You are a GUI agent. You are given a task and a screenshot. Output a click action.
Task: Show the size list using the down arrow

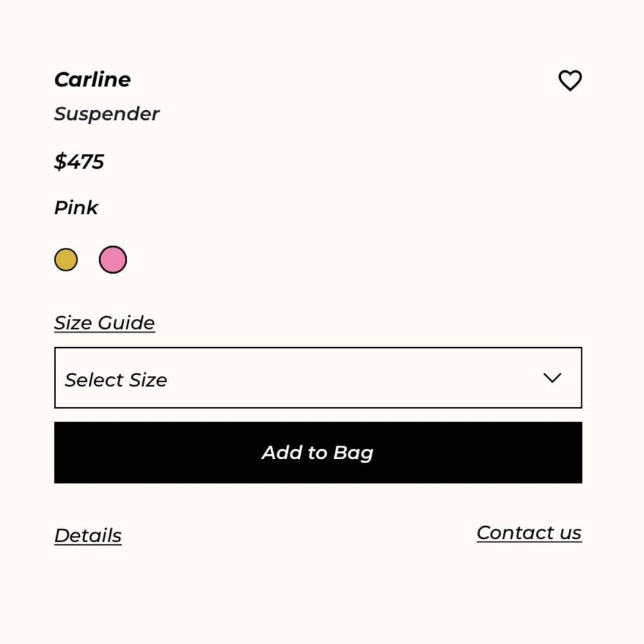point(553,378)
